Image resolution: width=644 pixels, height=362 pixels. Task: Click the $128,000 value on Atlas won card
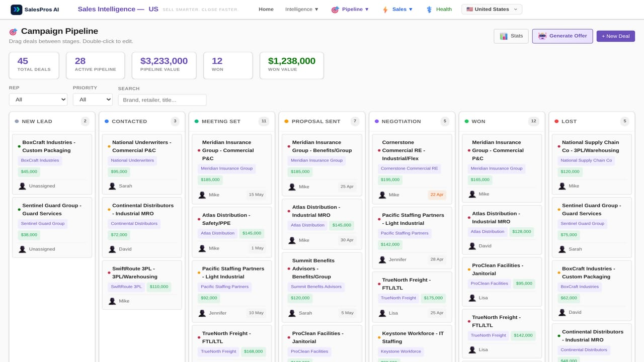point(522,232)
